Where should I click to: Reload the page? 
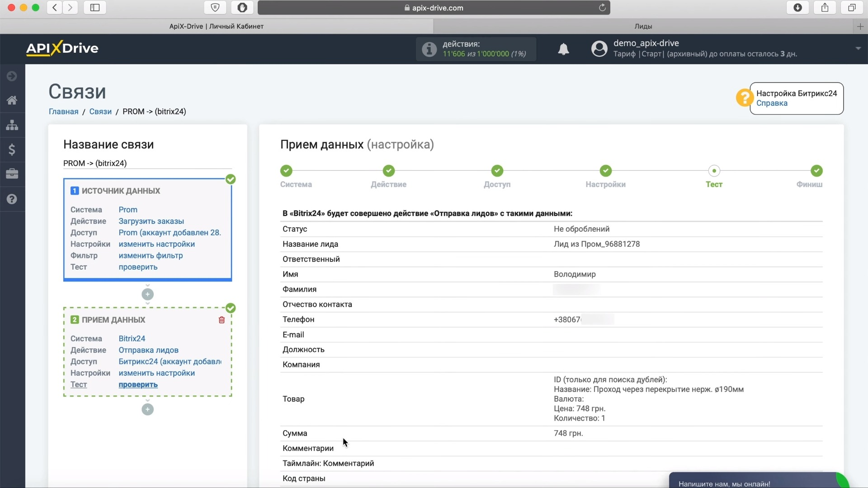602,8
